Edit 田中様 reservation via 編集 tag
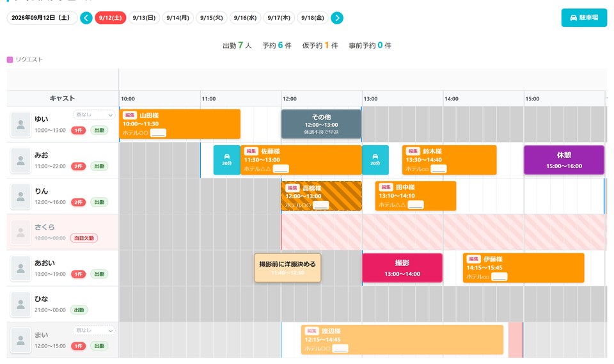 tap(386, 187)
